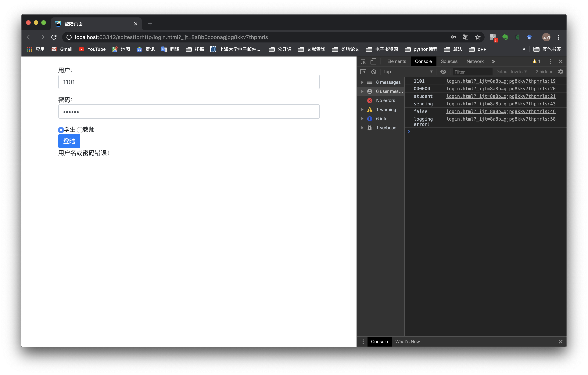Screen dimensions: 588x375
Task: Open the saved passwords key icon
Action: click(x=454, y=37)
